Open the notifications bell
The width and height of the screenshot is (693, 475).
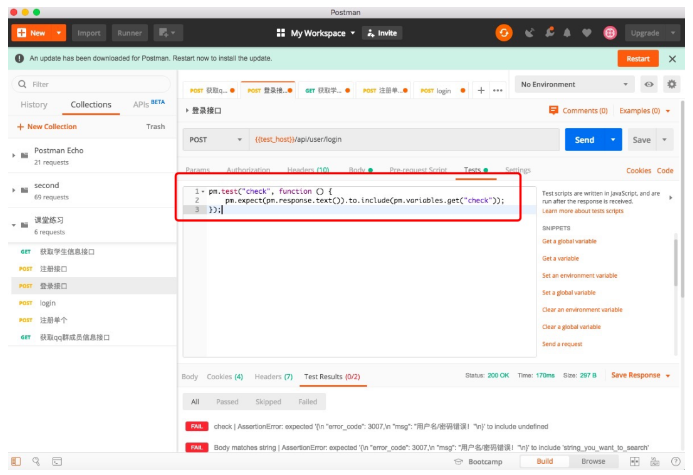coord(567,33)
